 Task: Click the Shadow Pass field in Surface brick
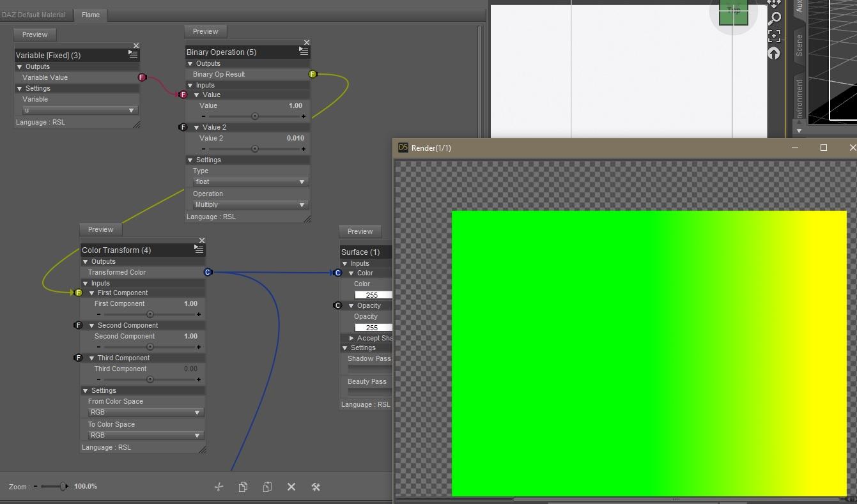(369, 369)
